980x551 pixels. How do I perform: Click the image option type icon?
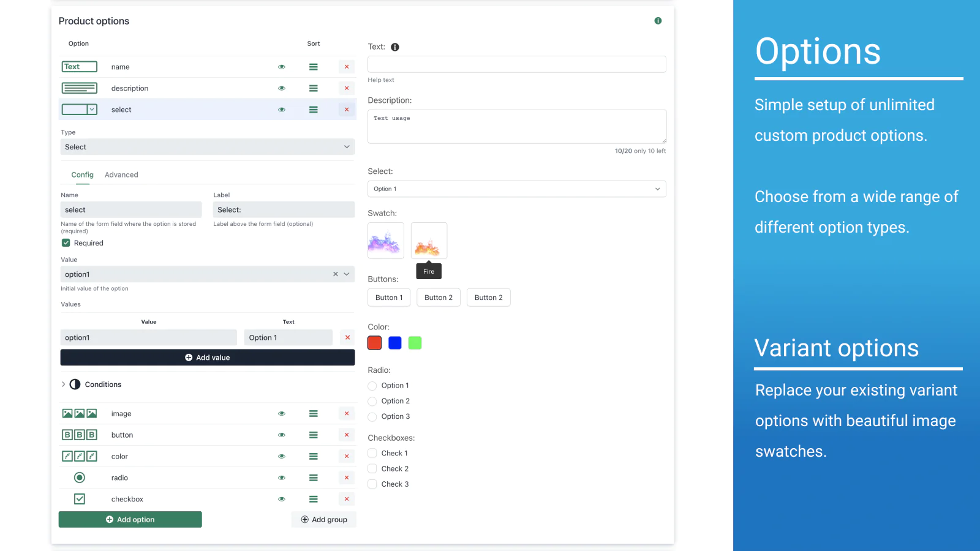pos(80,414)
